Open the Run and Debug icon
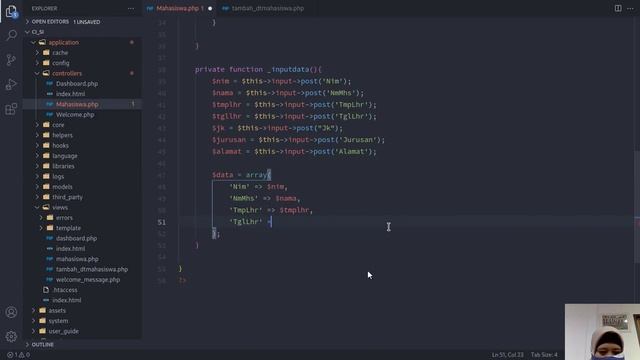The width and height of the screenshot is (640, 360). 11,84
